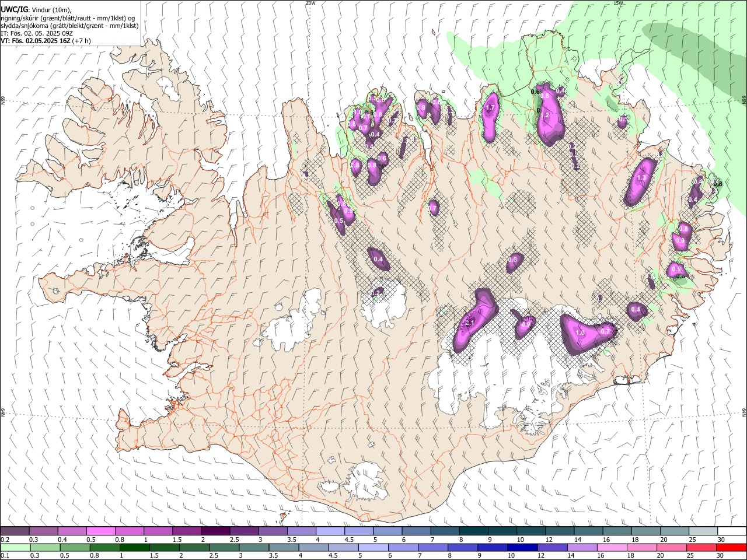The image size is (747, 560).
Task: Pick the palest green first lower legend swatch
Action: click(15, 548)
